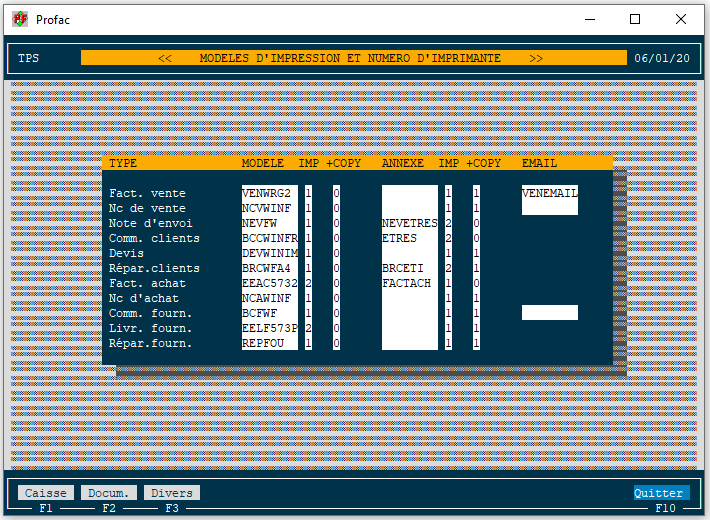Open the Caisse menu
Viewport: 710px width, 520px height.
(46, 493)
